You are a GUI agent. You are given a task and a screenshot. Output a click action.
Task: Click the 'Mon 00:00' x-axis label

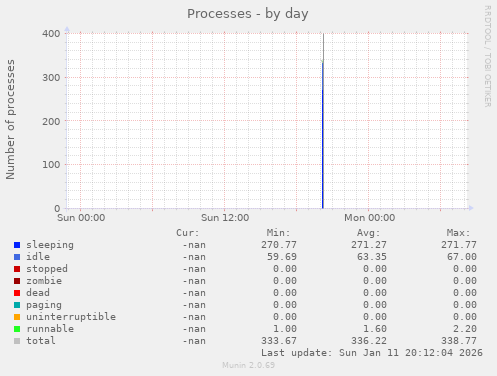coord(369,218)
